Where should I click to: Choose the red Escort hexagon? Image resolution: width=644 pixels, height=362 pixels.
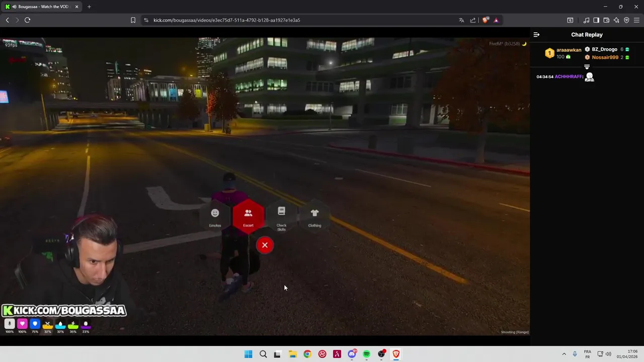[x=248, y=217]
